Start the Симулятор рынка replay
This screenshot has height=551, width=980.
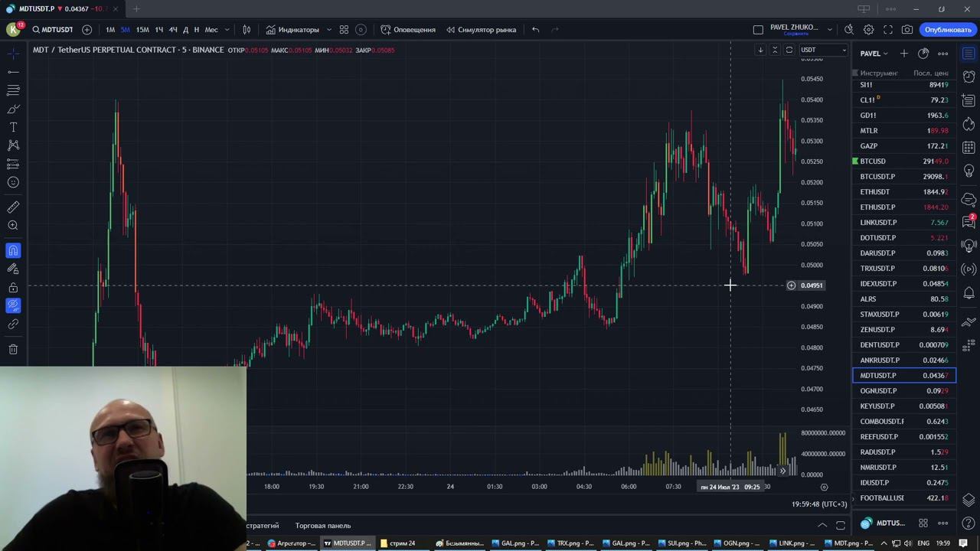click(481, 30)
